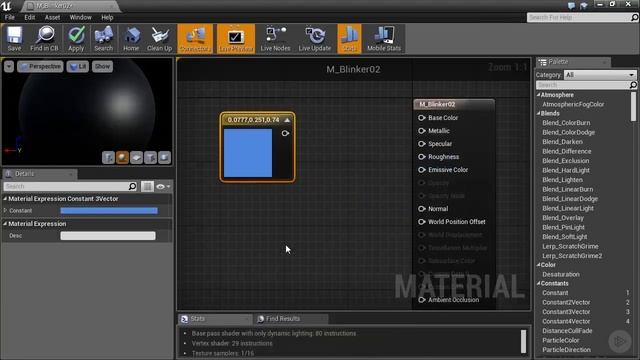Click the Stats panel scrollbar
This screenshot has width=640, height=360.
[x=523, y=342]
